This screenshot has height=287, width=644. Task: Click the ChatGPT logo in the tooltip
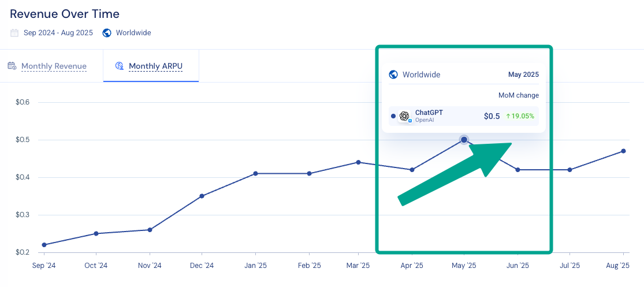pos(404,116)
